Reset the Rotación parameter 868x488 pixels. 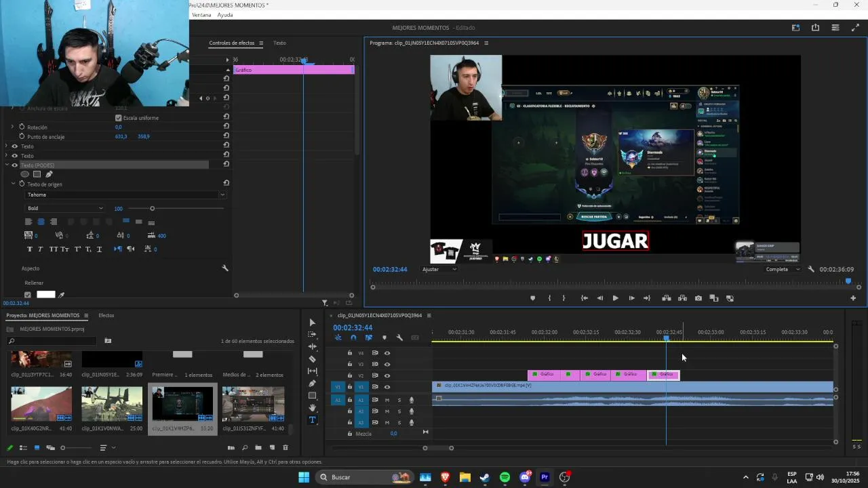coord(226,126)
